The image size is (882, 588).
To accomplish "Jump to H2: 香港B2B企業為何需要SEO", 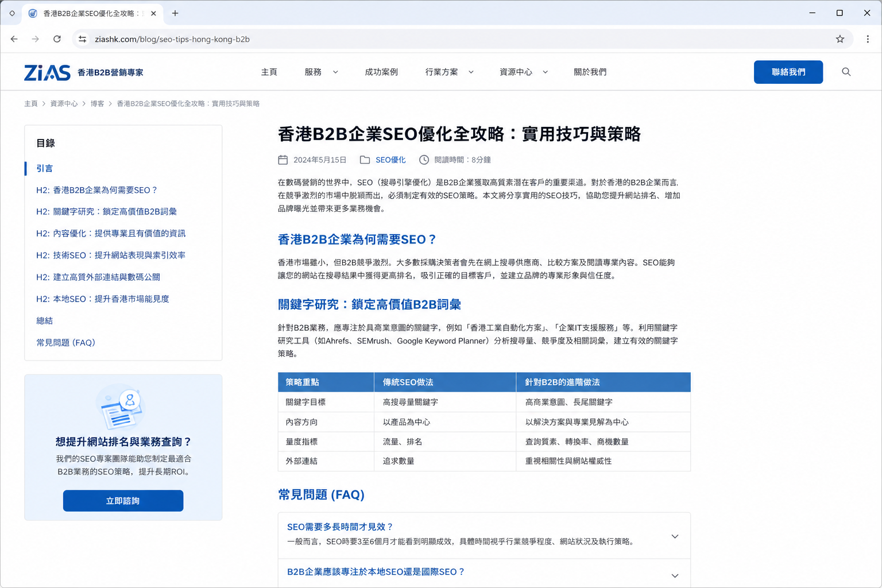I will pos(96,190).
